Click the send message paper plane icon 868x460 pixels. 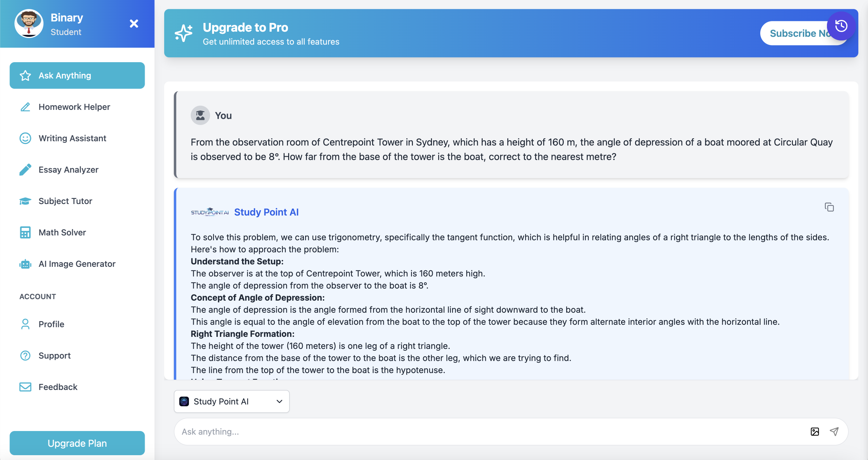[834, 431]
